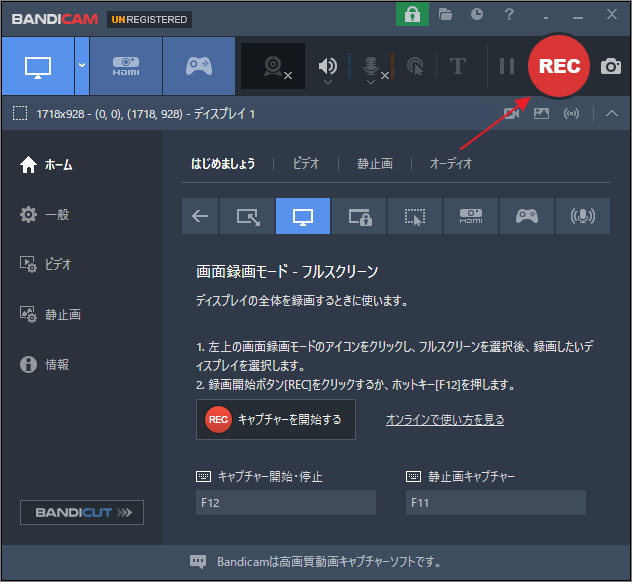Click the F12 capture hotkey field
Viewport: 632px width, 582px height.
pos(286,503)
